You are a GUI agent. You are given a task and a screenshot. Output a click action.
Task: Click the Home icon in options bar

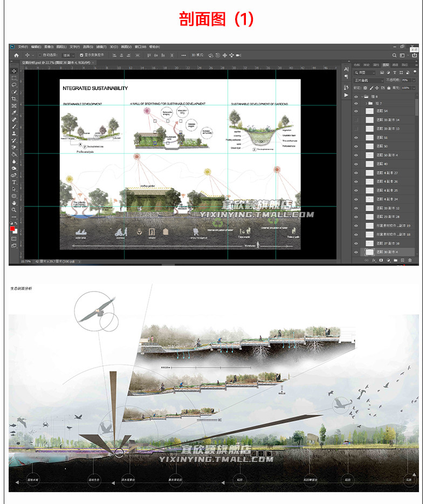16,56
